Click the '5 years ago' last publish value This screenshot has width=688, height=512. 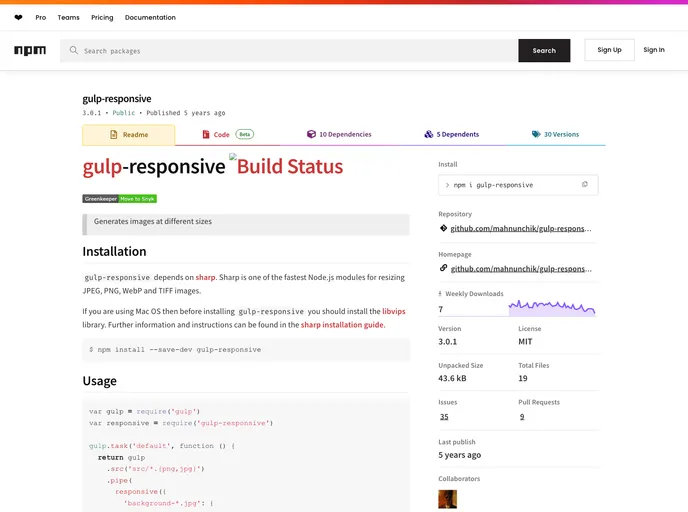(459, 455)
